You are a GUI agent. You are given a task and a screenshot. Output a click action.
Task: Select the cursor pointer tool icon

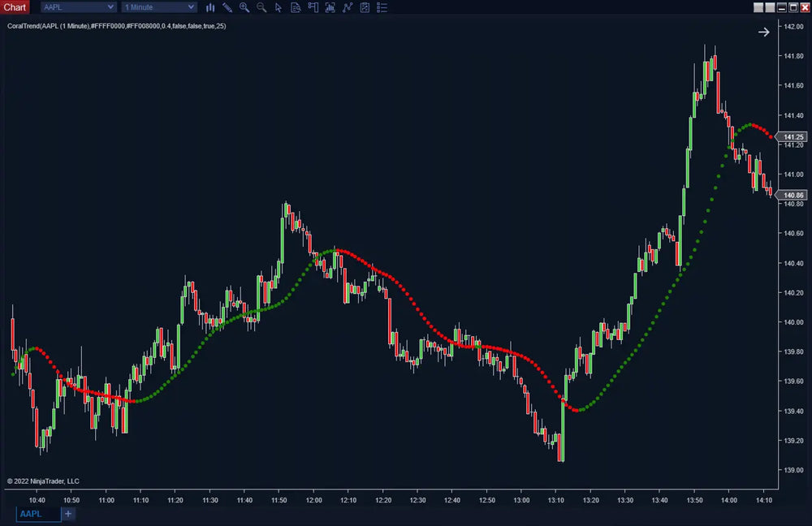[279, 7]
